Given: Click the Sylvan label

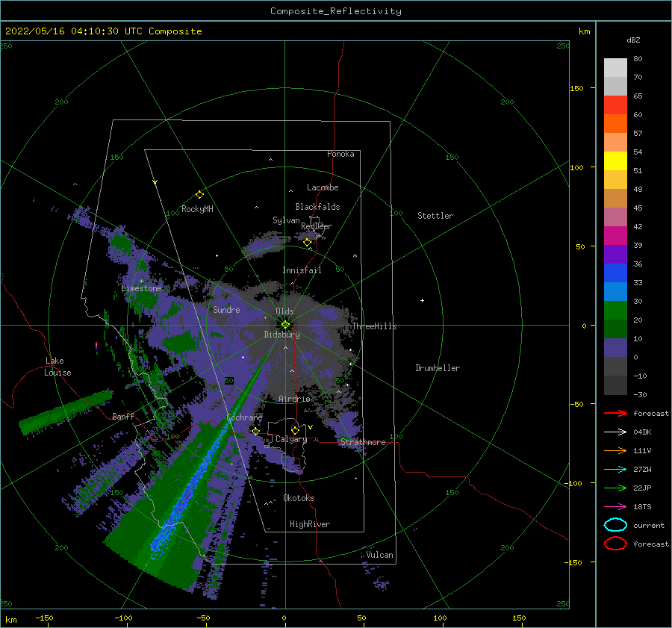Looking at the screenshot, I should 286,220.
